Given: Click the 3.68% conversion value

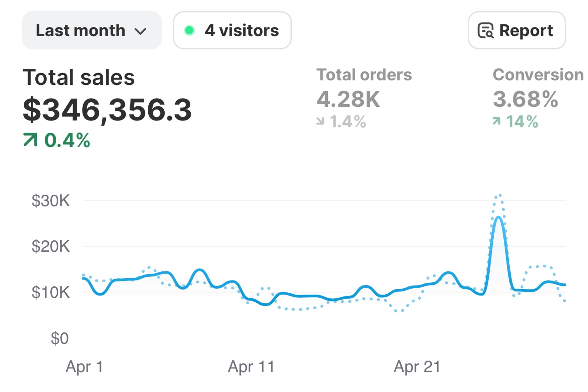Looking at the screenshot, I should 525,99.
